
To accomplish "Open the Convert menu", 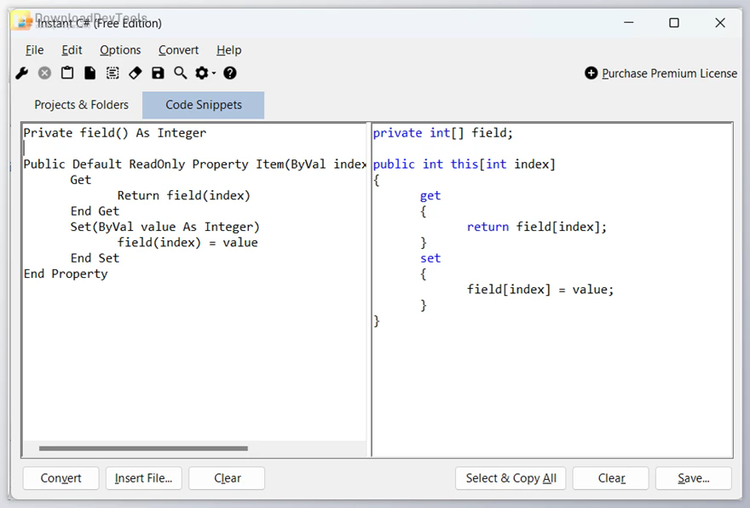I will click(178, 50).
